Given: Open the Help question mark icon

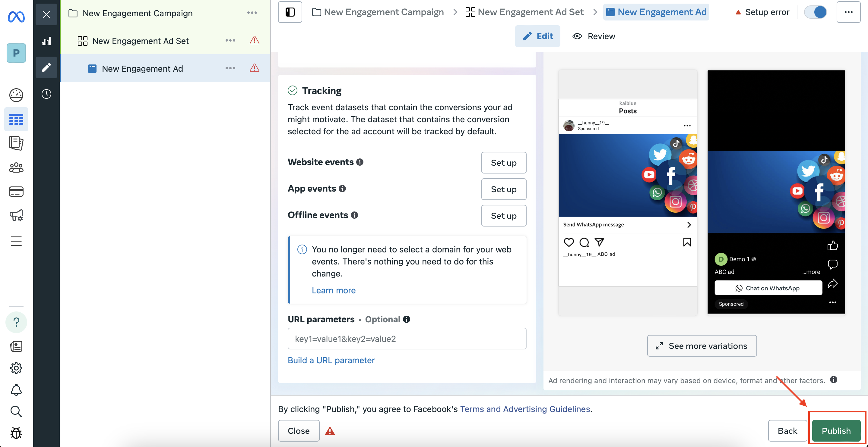Looking at the screenshot, I should 16,322.
